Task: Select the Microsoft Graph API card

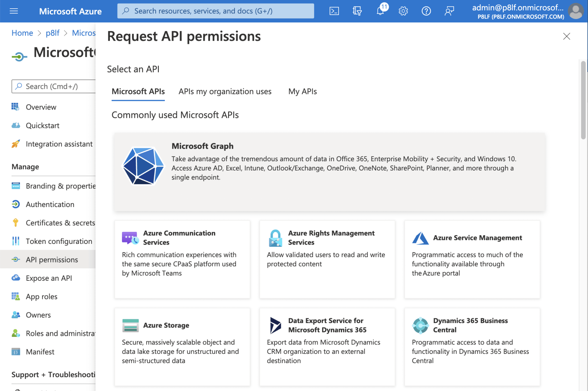Action: [329, 172]
